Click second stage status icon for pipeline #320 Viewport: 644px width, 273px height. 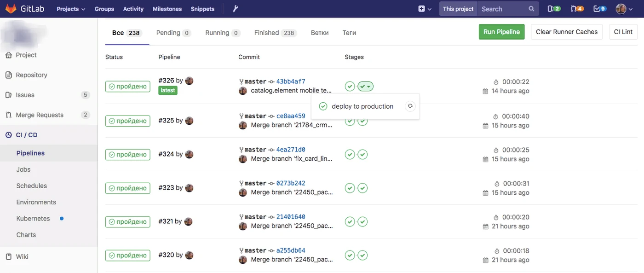coord(363,256)
